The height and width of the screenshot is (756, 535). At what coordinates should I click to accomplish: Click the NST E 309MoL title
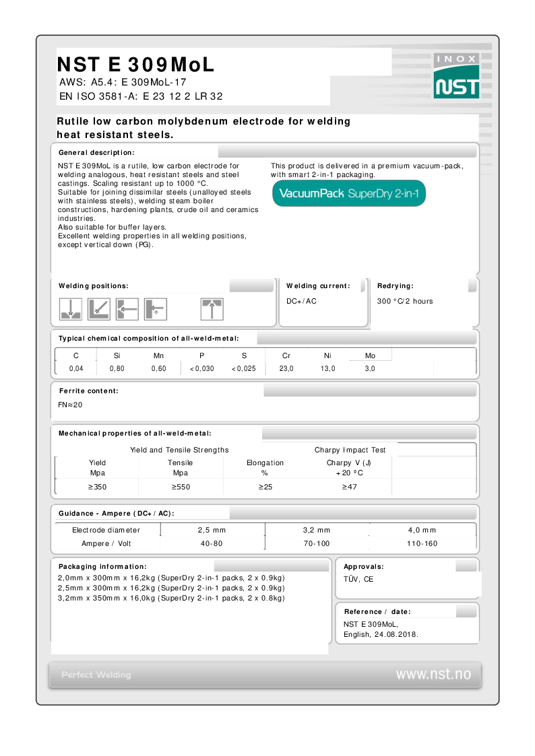click(135, 65)
